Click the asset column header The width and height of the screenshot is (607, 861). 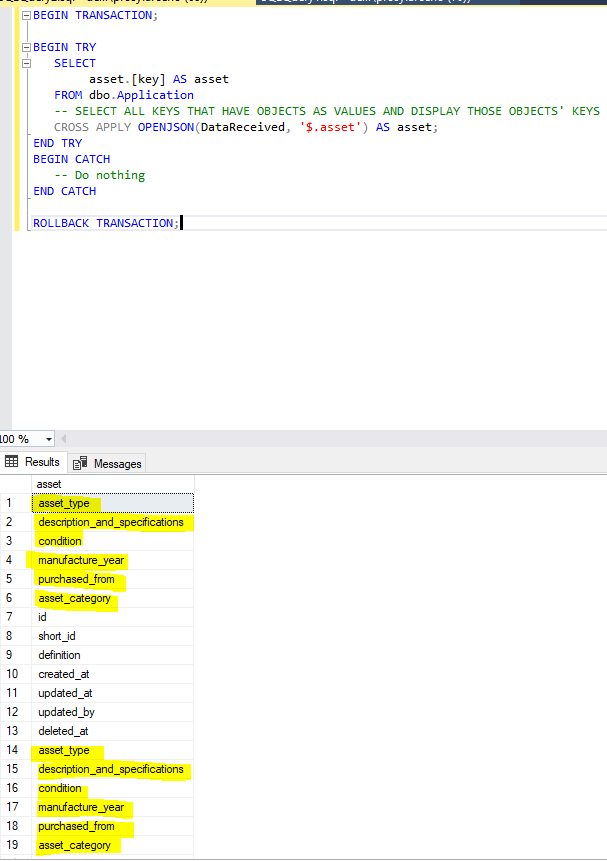click(x=113, y=484)
